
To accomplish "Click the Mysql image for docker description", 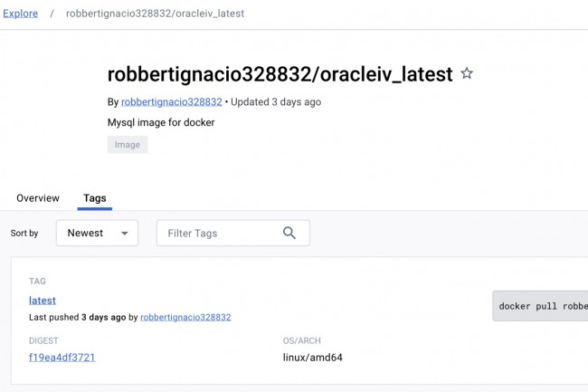I will pyautogui.click(x=161, y=122).
